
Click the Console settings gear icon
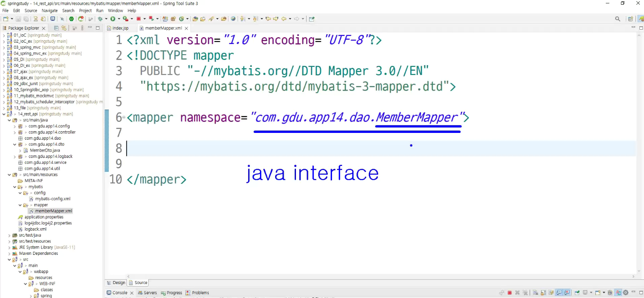[x=626, y=292]
